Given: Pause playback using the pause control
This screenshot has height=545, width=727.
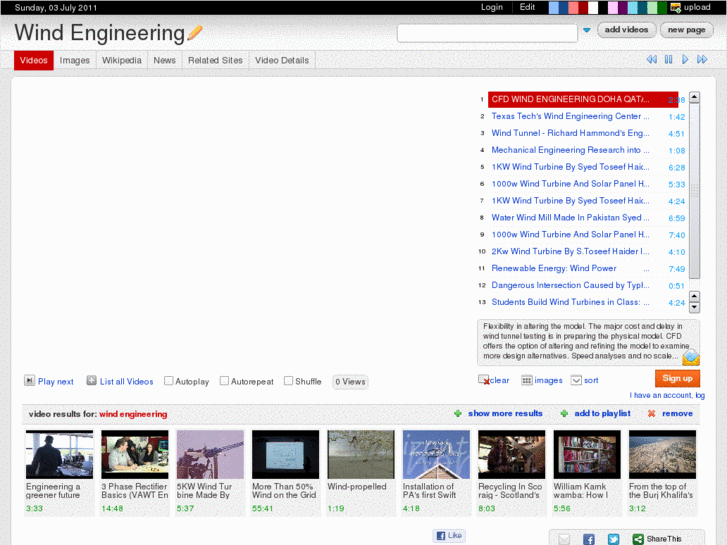Looking at the screenshot, I should pyautogui.click(x=668, y=59).
